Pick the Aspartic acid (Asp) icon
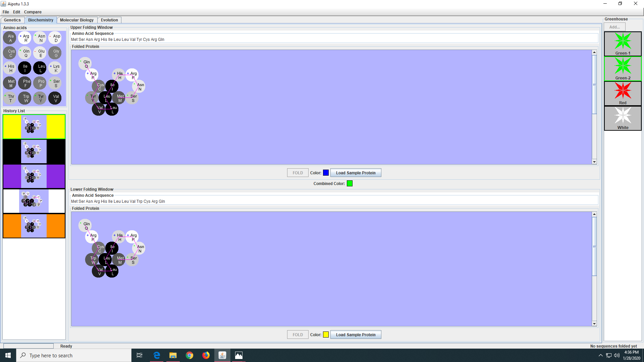This screenshot has width=644, height=362. click(55, 38)
